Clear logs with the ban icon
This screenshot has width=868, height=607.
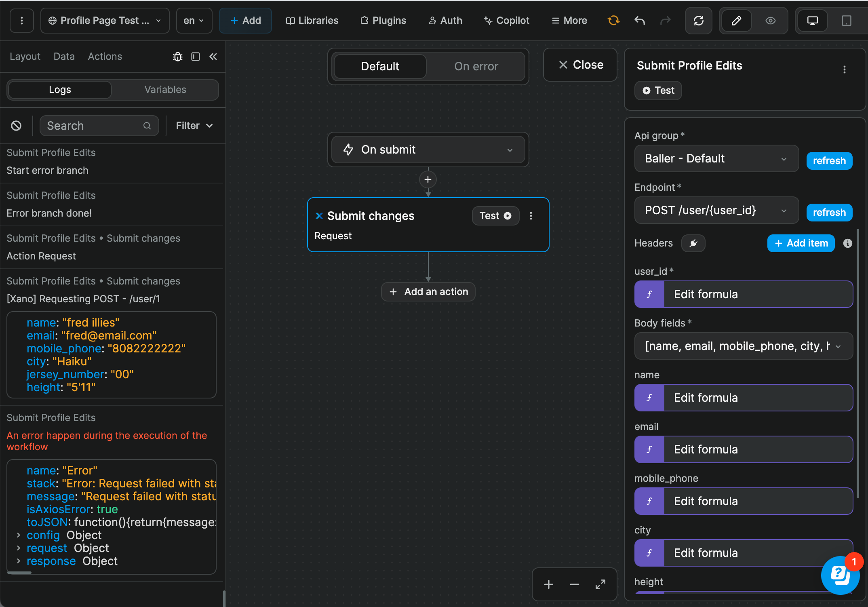(16, 126)
